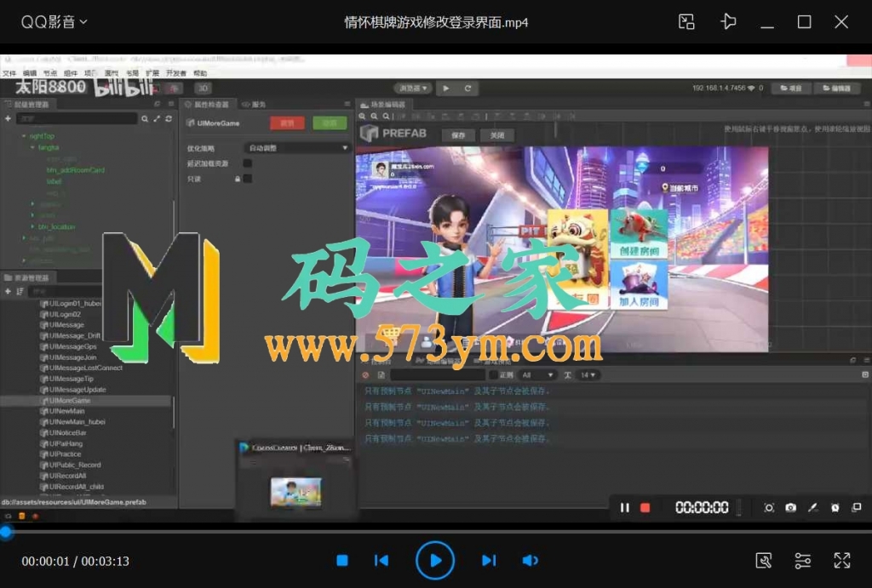This screenshot has width=872, height=588.
Task: Click the video progress track midway
Action: (x=436, y=532)
